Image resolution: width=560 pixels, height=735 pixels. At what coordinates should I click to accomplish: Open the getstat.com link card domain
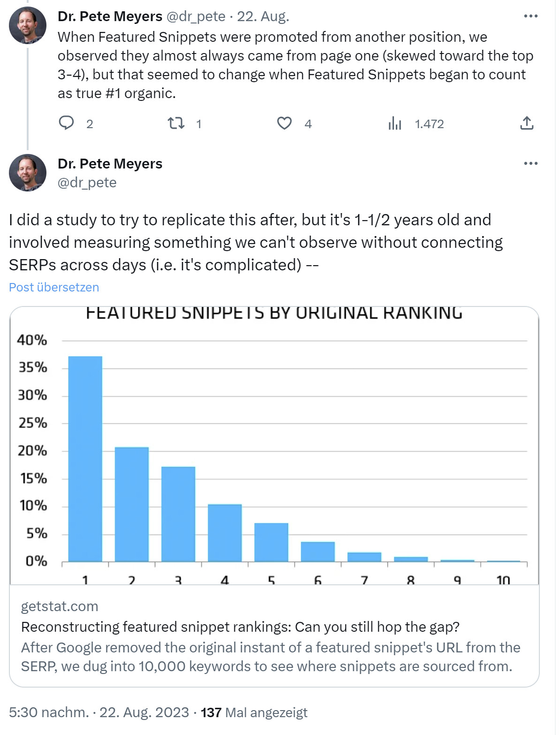tap(60, 606)
